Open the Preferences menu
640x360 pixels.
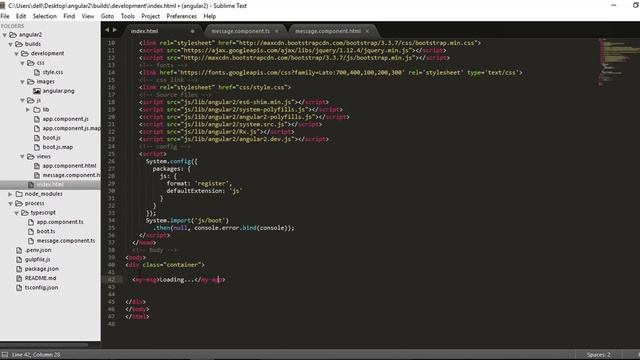[x=181, y=16]
